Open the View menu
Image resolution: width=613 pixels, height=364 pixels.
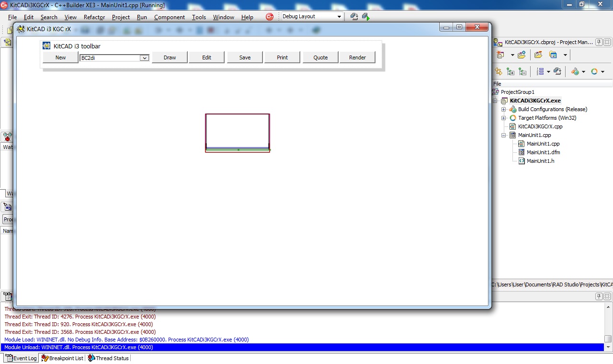pyautogui.click(x=70, y=17)
